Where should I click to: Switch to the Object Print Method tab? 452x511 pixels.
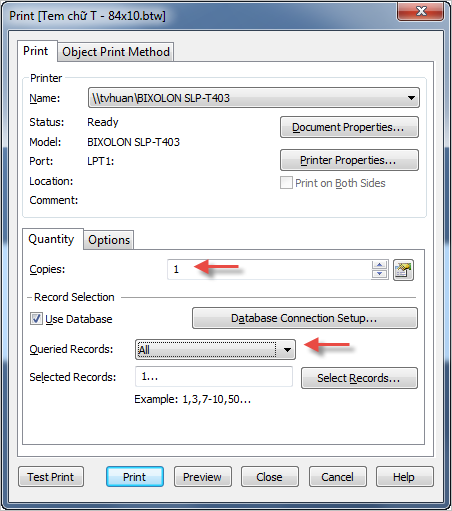click(x=116, y=52)
